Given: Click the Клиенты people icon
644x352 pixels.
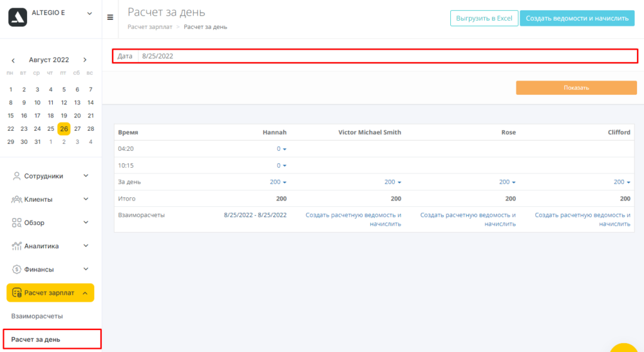Looking at the screenshot, I should [17, 199].
